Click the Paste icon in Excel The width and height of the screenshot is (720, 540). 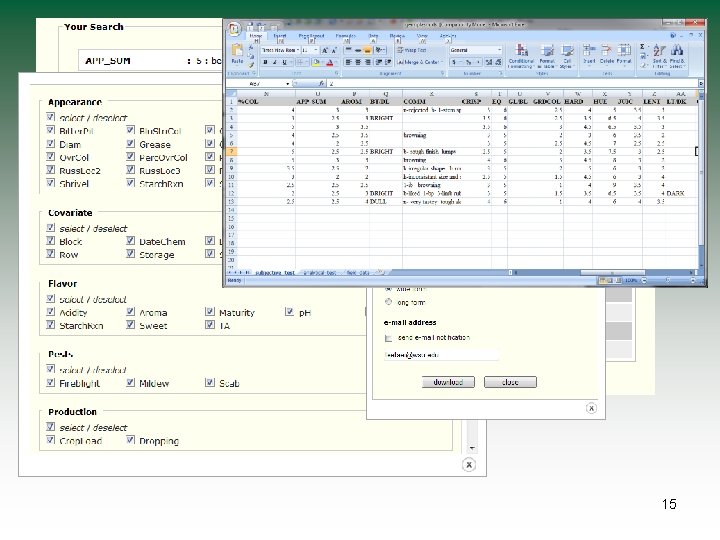[237, 51]
